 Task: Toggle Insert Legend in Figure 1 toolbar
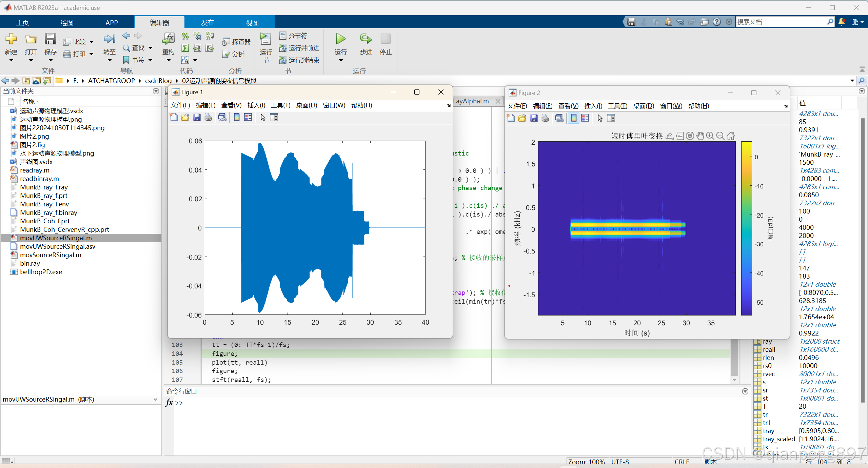(248, 118)
